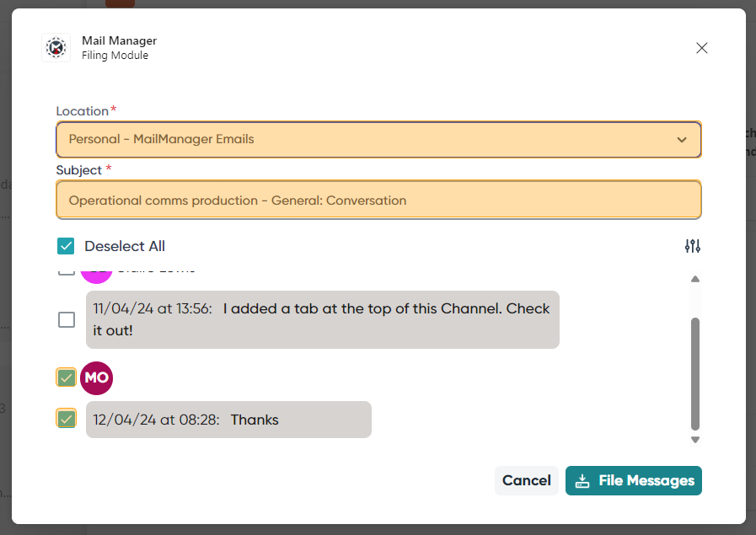Click into the Subject text field
756x535 pixels.
[x=378, y=201]
